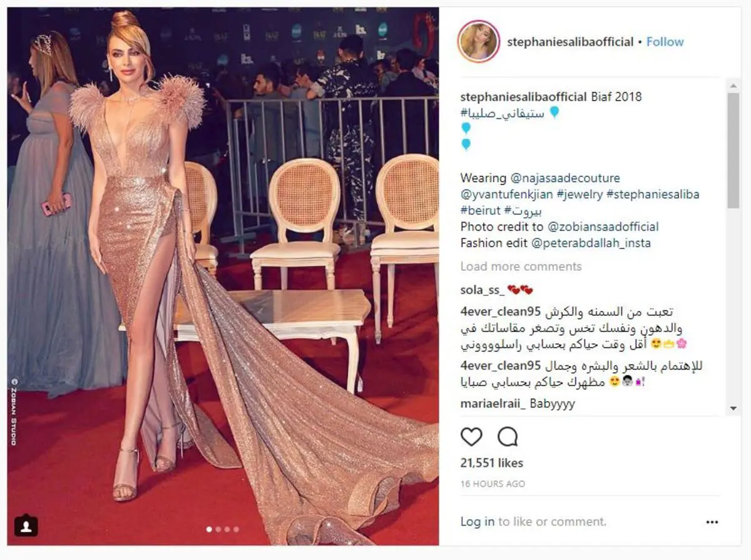751x560 pixels.
Task: Open the 16 HOURS AGO timestamp link
Action: coord(493,484)
